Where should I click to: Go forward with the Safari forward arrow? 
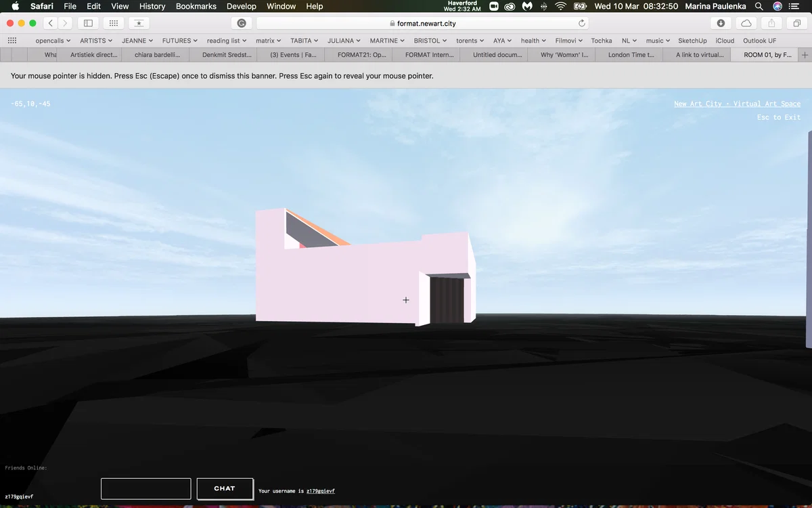pyautogui.click(x=66, y=23)
